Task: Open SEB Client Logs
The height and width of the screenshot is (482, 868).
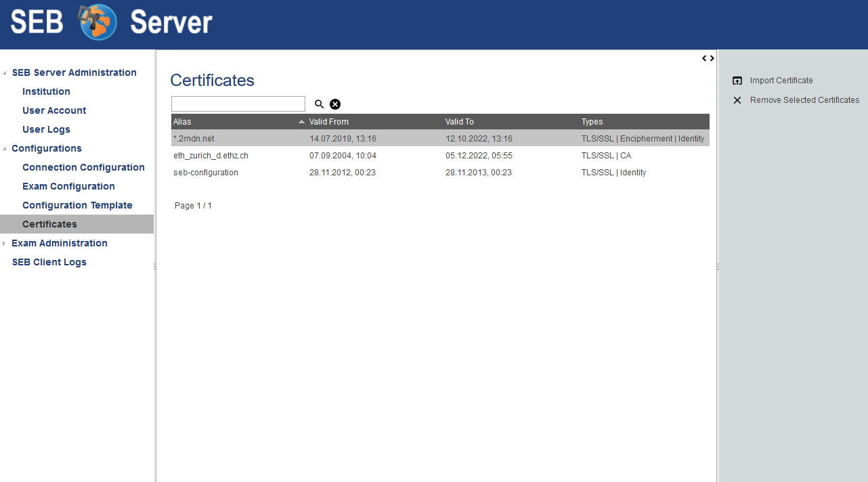Action: (x=49, y=262)
